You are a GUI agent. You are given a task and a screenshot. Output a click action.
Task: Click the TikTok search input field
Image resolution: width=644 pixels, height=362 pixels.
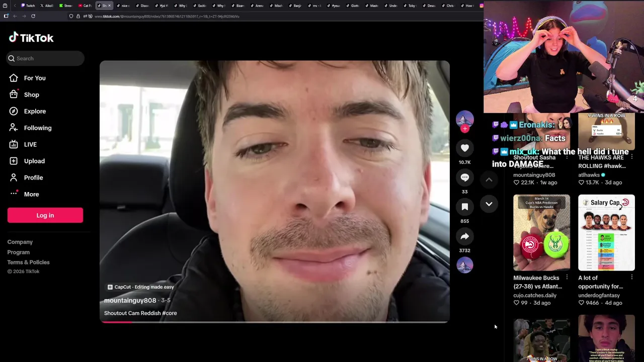click(46, 58)
